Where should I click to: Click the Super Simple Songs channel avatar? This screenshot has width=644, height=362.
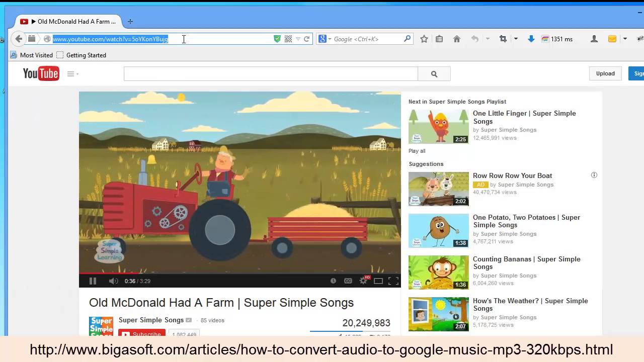pyautogui.click(x=101, y=326)
